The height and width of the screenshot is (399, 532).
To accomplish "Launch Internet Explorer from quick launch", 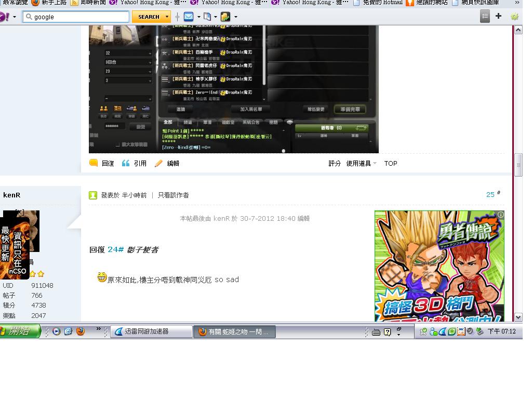I will pyautogui.click(x=68, y=331).
